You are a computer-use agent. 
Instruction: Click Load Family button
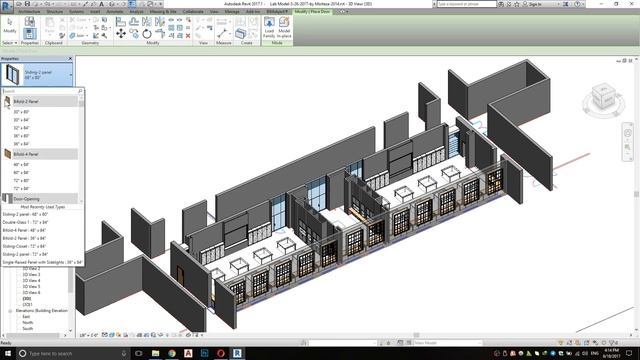(x=269, y=27)
